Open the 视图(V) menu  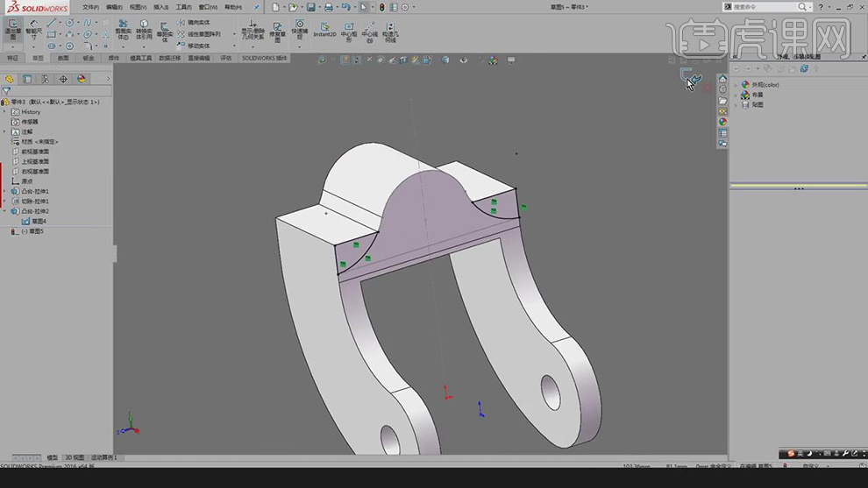(x=138, y=7)
